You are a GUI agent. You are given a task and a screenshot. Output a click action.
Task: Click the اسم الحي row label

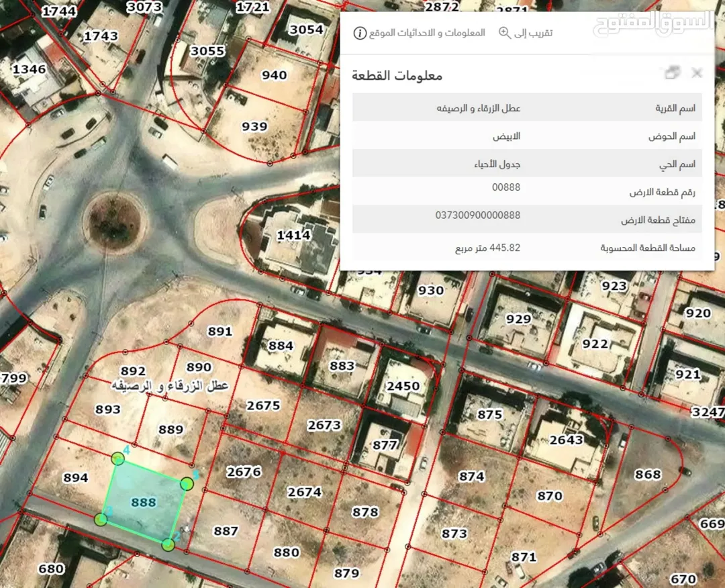(677, 164)
